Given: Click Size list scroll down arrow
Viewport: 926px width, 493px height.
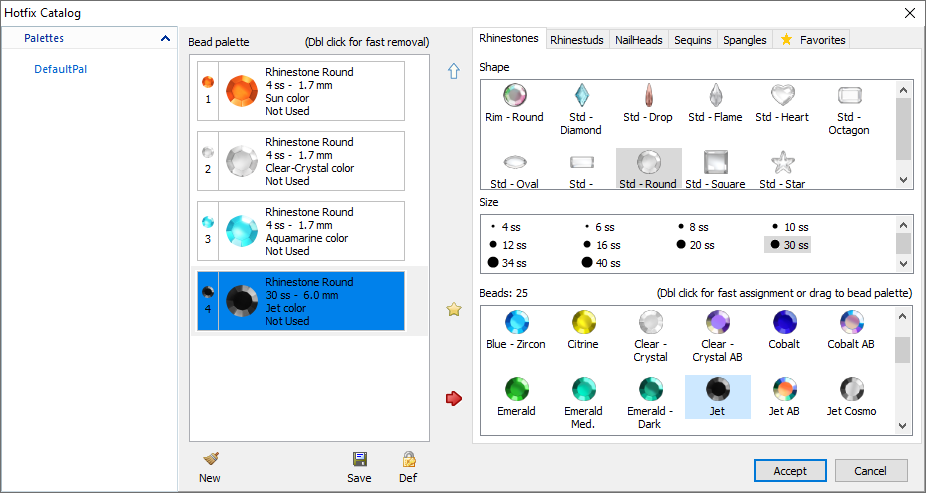Looking at the screenshot, I should pyautogui.click(x=903, y=264).
